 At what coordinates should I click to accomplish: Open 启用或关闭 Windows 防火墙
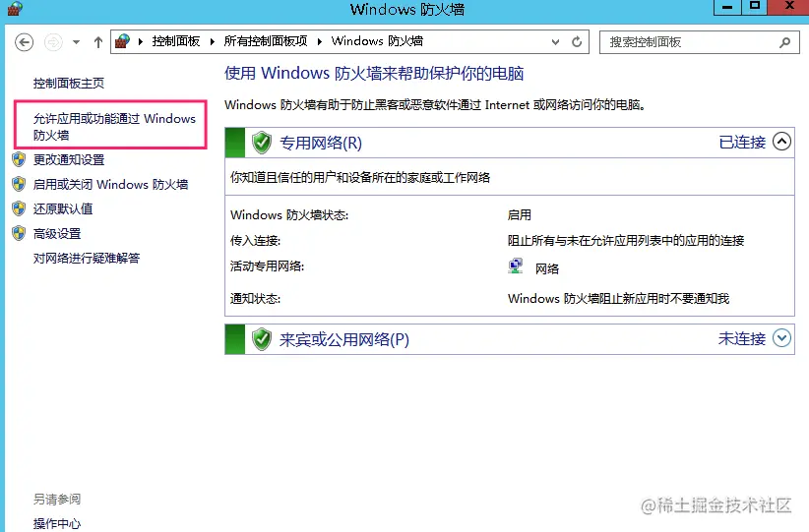pos(110,185)
